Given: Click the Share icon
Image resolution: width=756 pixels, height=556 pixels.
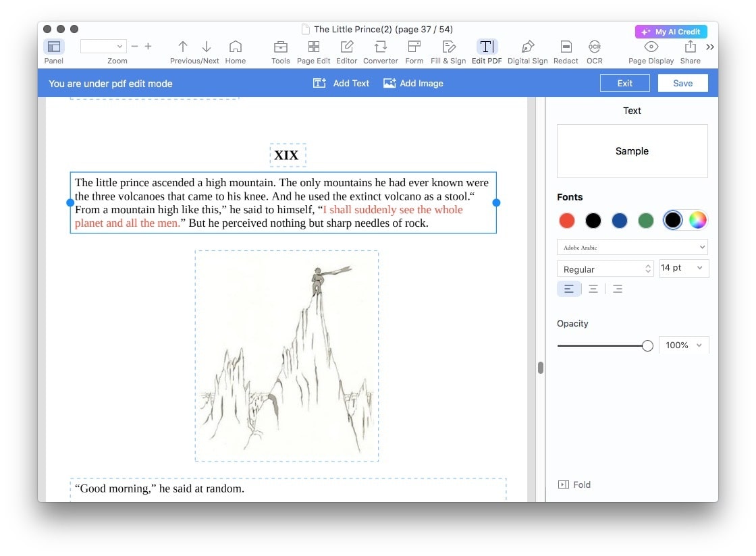Looking at the screenshot, I should [x=691, y=47].
